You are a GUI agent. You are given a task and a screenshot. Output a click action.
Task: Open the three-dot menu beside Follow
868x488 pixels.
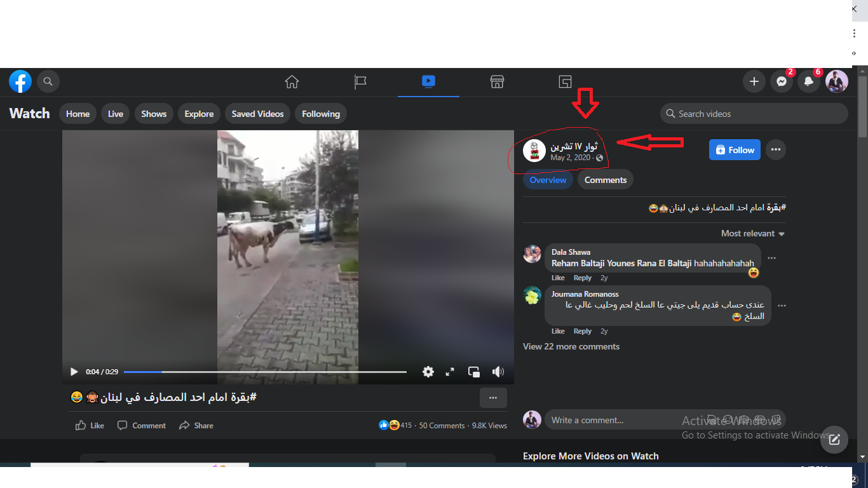point(776,150)
